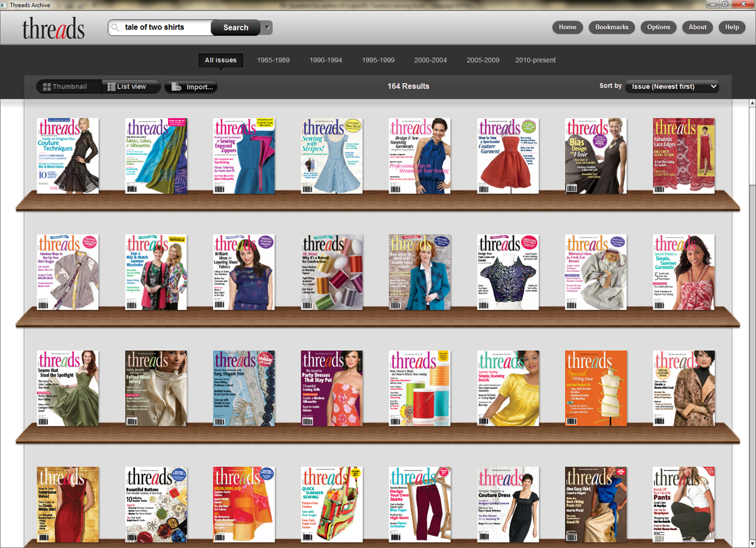Open the Easy, Elegant Trim issue
This screenshot has width=756, height=548.
(x=244, y=389)
